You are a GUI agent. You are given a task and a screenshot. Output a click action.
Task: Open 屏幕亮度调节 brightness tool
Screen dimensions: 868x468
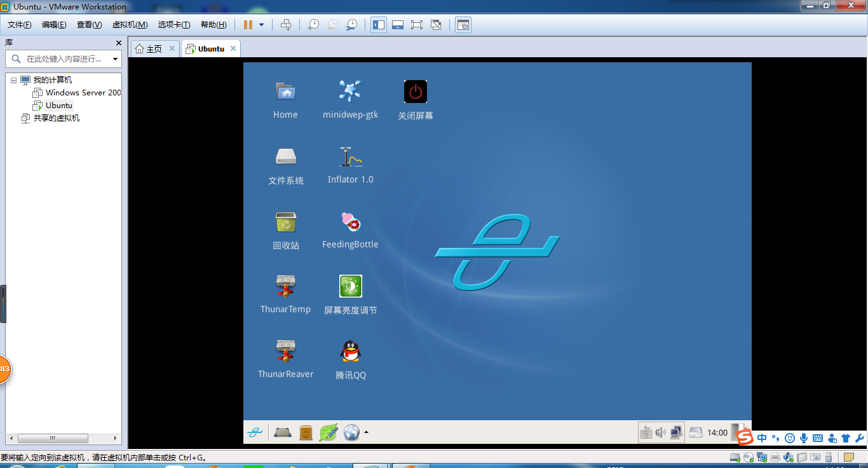point(351,287)
